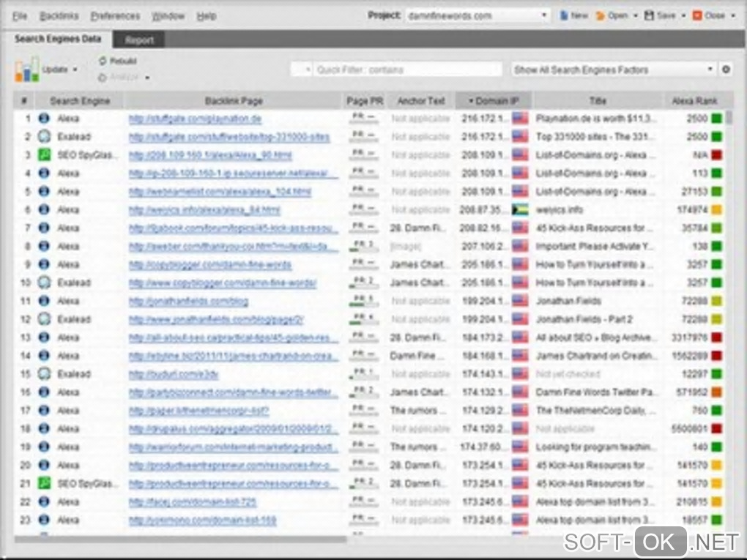747x560 pixels.
Task: Open the File menu
Action: 20,16
